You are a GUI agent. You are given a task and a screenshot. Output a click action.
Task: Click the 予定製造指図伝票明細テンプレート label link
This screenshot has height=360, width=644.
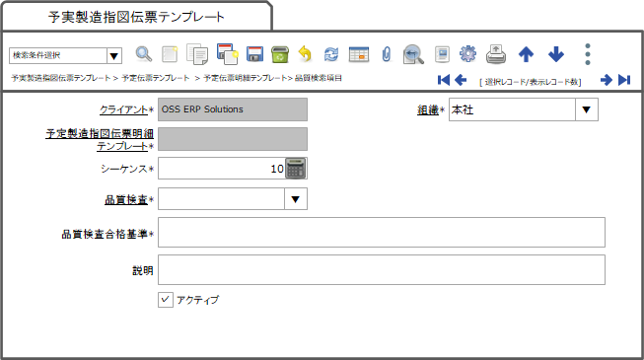[100, 140]
